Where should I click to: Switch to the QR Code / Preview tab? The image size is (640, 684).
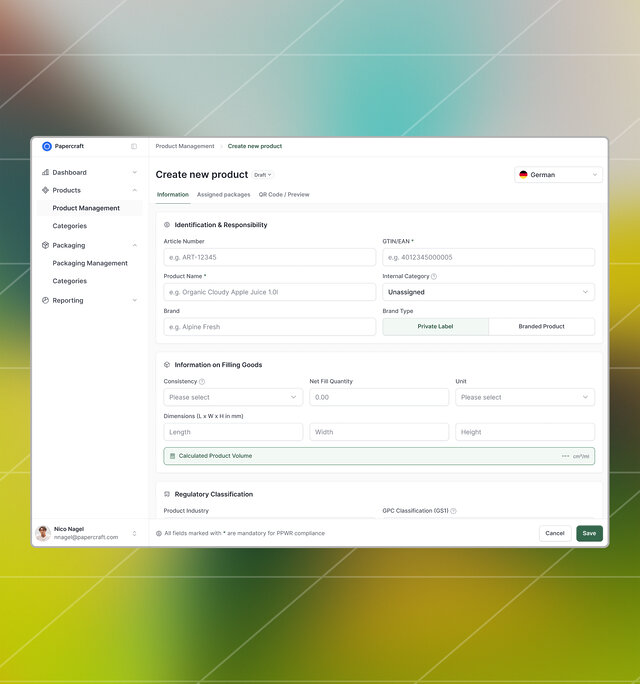[284, 195]
